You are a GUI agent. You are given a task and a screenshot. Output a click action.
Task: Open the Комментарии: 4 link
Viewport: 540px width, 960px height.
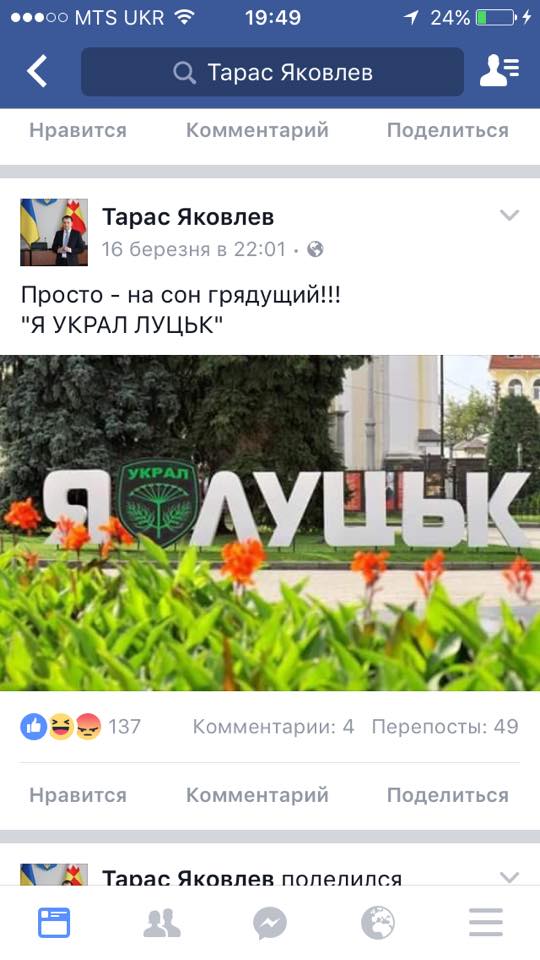pos(274,727)
